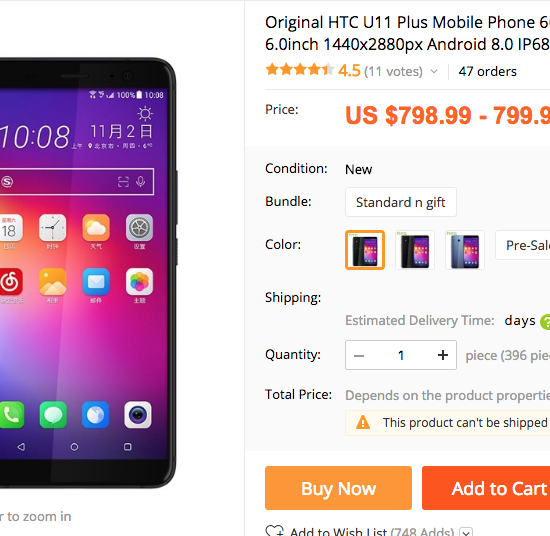
Task: Click the heart wish list icon
Action: click(275, 531)
